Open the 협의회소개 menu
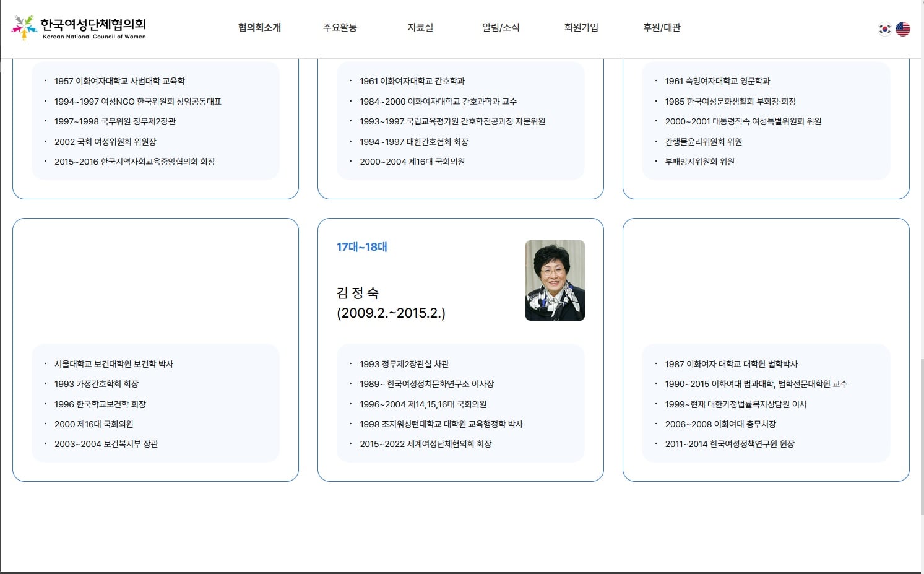Screen dimensions: 924x574 click(259, 27)
